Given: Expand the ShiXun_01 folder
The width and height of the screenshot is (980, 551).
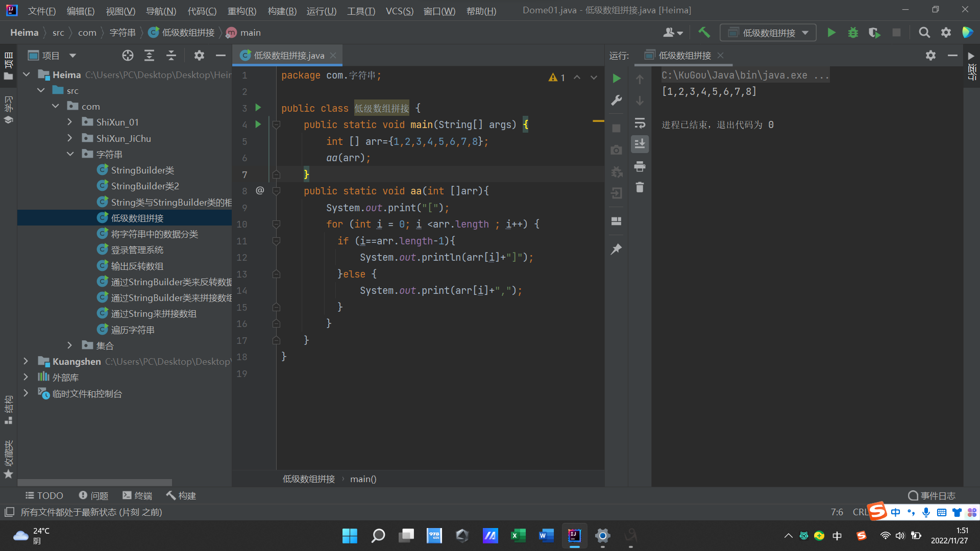Looking at the screenshot, I should pos(70,122).
